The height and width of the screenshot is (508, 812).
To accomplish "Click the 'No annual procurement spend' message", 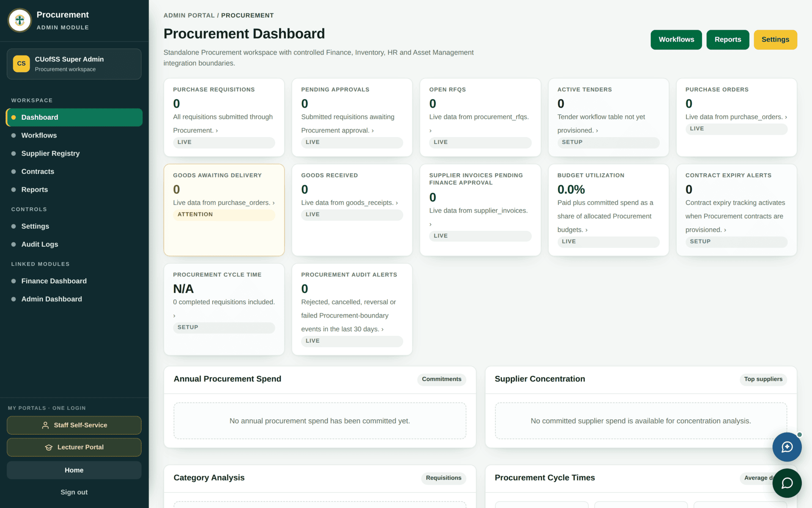I will click(320, 421).
